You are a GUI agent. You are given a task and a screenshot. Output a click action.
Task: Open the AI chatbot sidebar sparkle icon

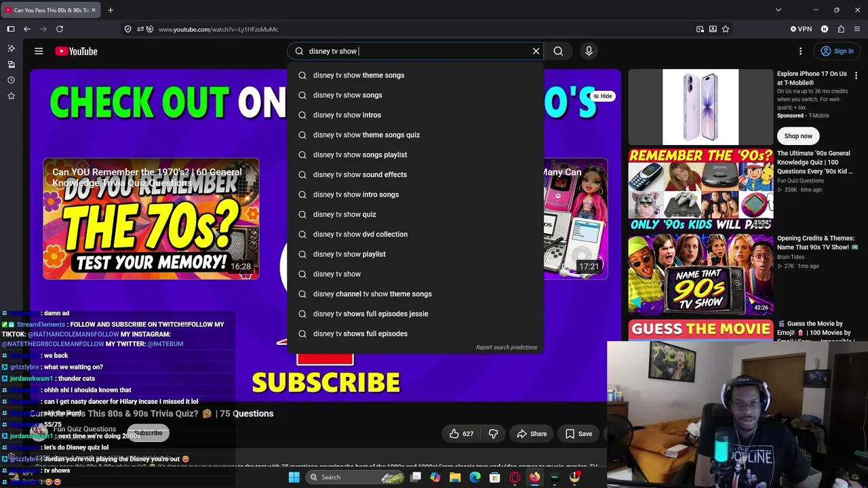click(x=11, y=49)
